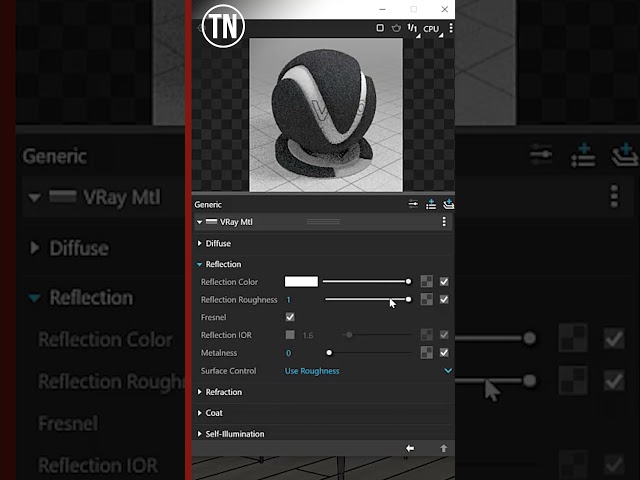The height and width of the screenshot is (480, 640).
Task: Click the left arrow back icon
Action: tap(410, 449)
